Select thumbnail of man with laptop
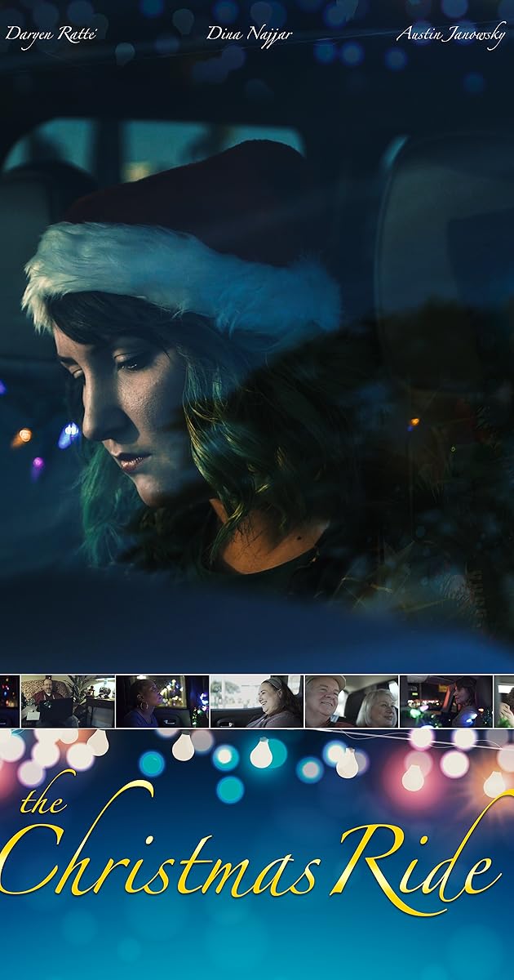Image resolution: width=514 pixels, height=980 pixels. point(68,701)
